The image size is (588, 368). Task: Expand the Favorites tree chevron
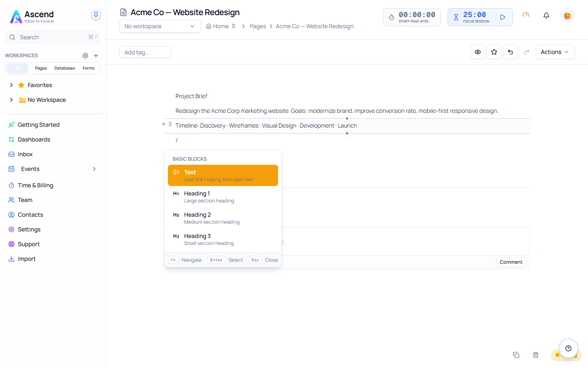(11, 85)
